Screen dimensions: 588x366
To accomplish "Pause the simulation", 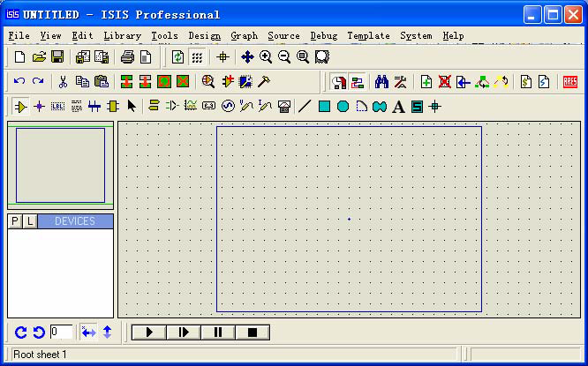I will [x=218, y=332].
